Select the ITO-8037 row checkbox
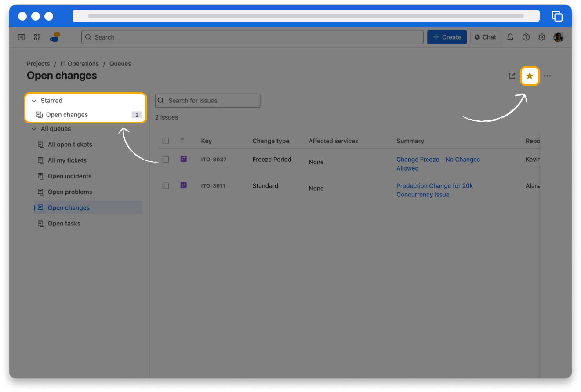 [166, 160]
